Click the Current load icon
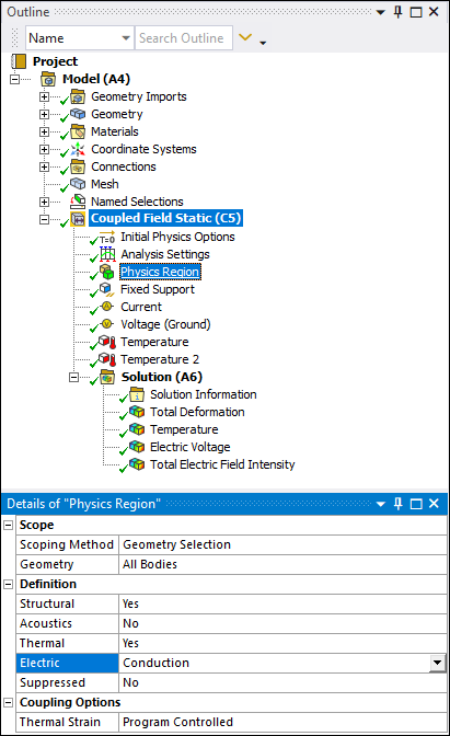Screen dimensions: 450x736 [x=107, y=307]
